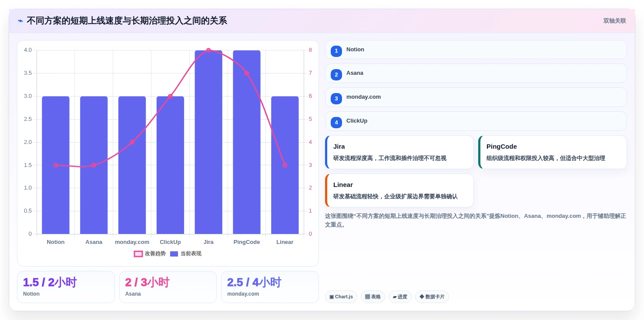
Task: Toggle the 当前表现 legend entry
Action: (186, 254)
